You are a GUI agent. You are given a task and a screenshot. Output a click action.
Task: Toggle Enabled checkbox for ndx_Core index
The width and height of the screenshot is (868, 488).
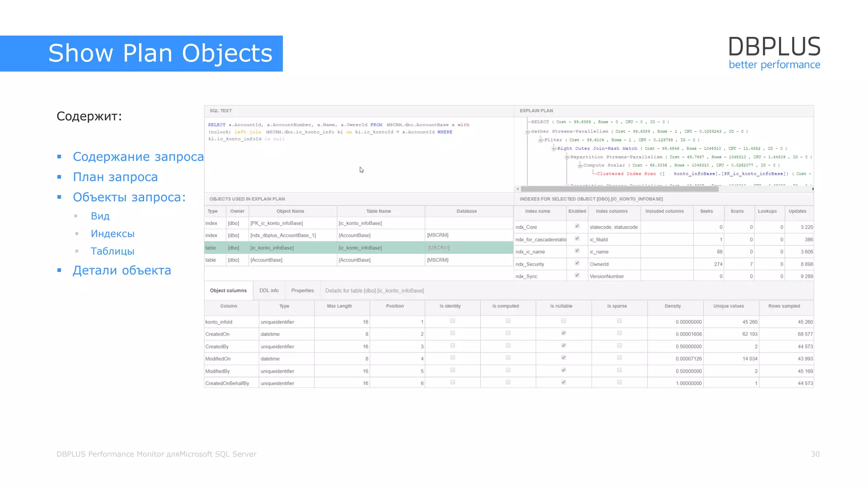pos(577,226)
